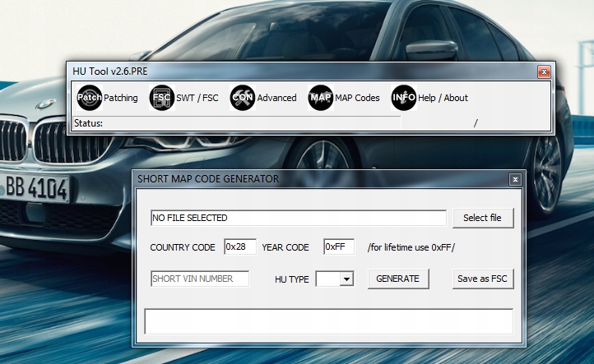Click the YEAR CODE field showing 0xFF
This screenshot has width=594, height=364.
click(338, 247)
